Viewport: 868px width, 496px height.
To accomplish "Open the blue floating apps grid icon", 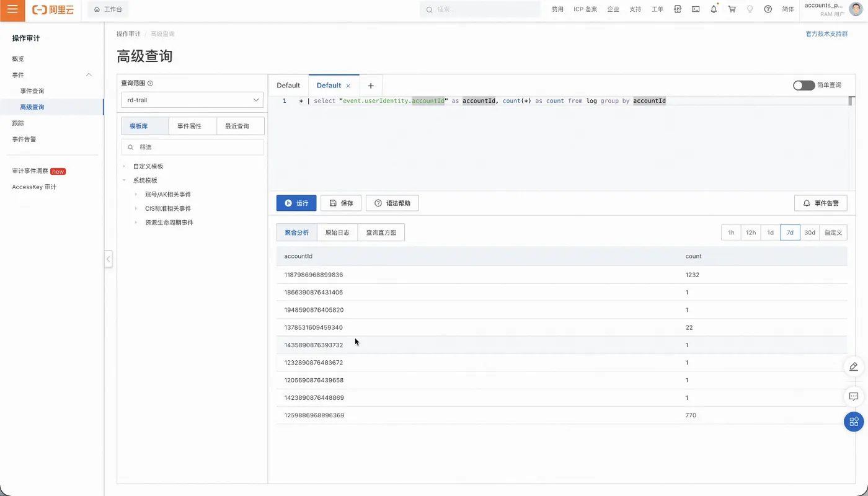I will 854,422.
